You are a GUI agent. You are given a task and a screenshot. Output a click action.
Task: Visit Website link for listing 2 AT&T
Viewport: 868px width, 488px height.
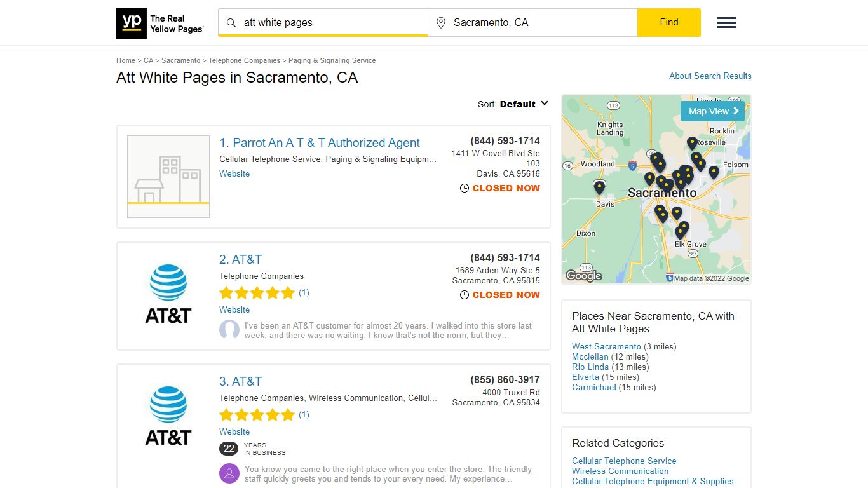coord(234,309)
